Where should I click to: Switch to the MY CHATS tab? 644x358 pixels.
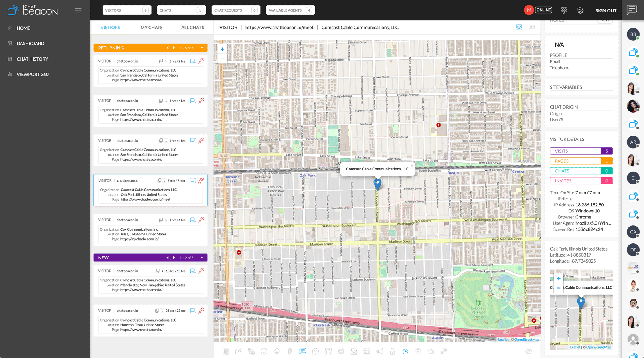click(152, 28)
